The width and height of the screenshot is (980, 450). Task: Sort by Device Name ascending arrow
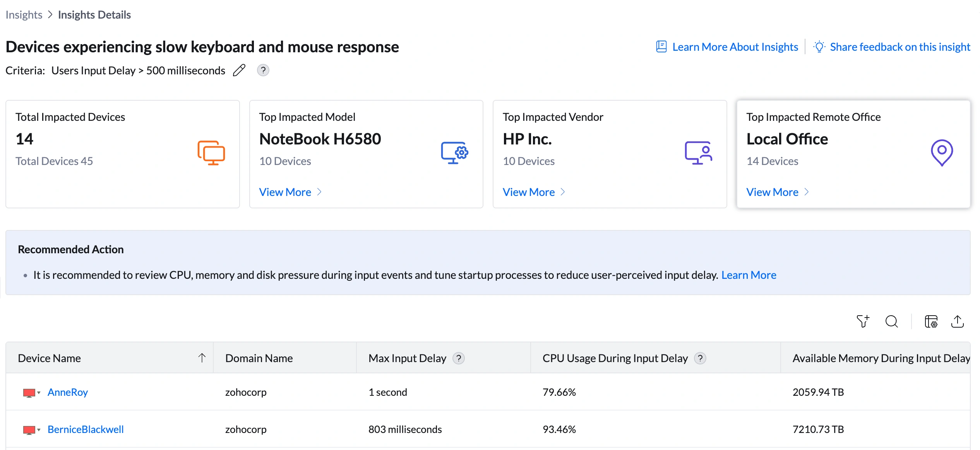click(202, 358)
